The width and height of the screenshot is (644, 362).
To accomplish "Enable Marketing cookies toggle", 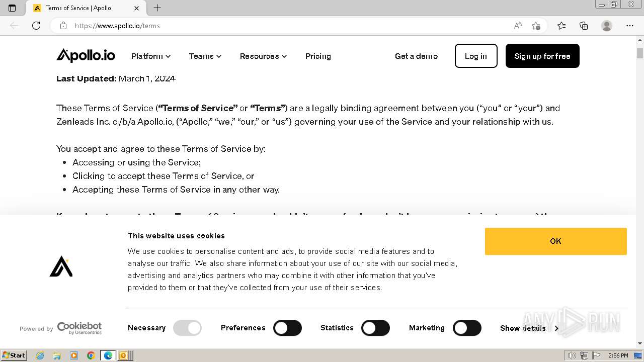I will [467, 328].
